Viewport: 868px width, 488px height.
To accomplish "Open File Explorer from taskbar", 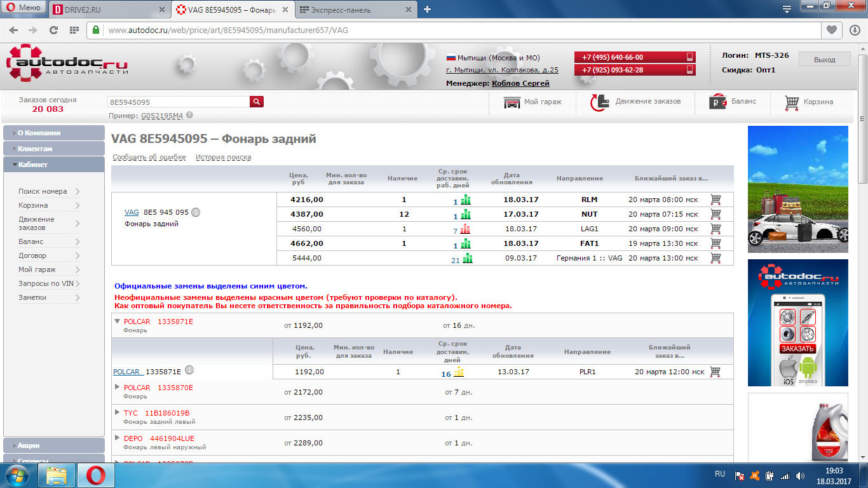I will [x=57, y=475].
